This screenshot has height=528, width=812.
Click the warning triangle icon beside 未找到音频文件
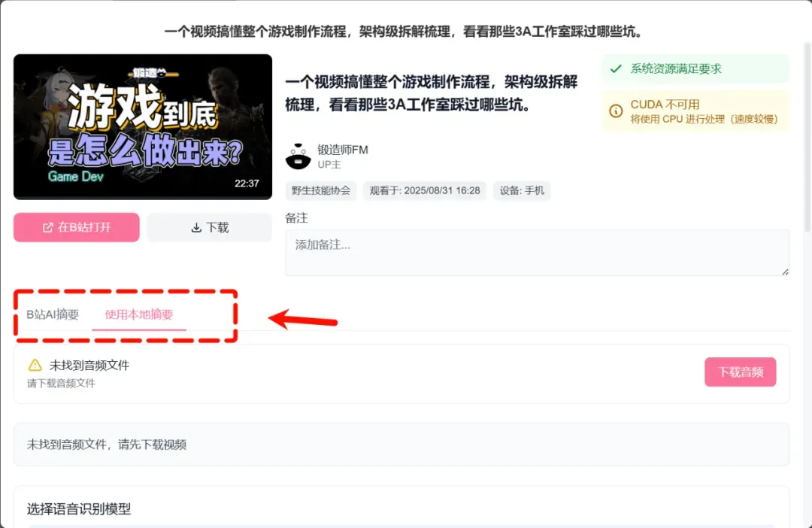point(35,365)
